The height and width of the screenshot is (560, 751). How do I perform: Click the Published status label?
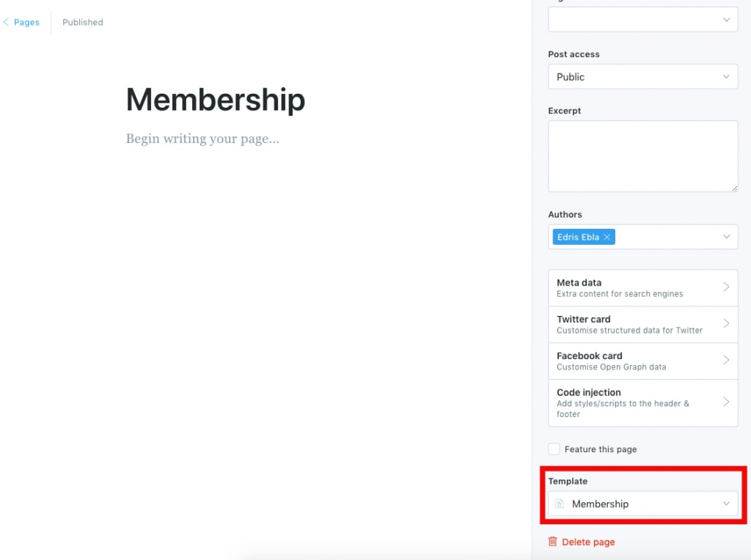click(x=83, y=22)
